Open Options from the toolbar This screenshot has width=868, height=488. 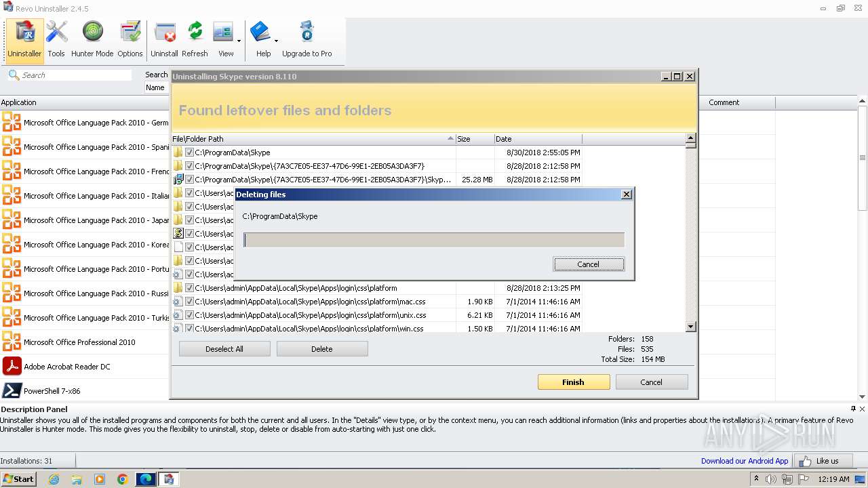[x=130, y=39]
